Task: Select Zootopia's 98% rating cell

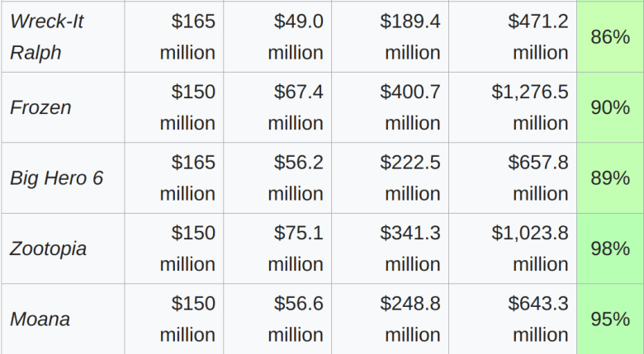Action: [610, 248]
